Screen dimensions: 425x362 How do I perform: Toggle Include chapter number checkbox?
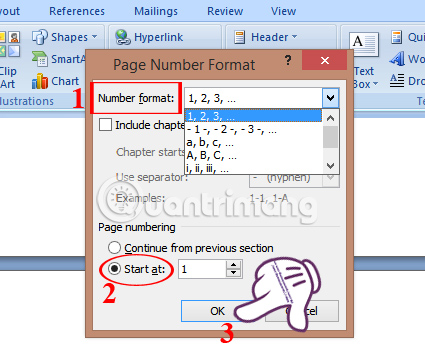tap(105, 125)
